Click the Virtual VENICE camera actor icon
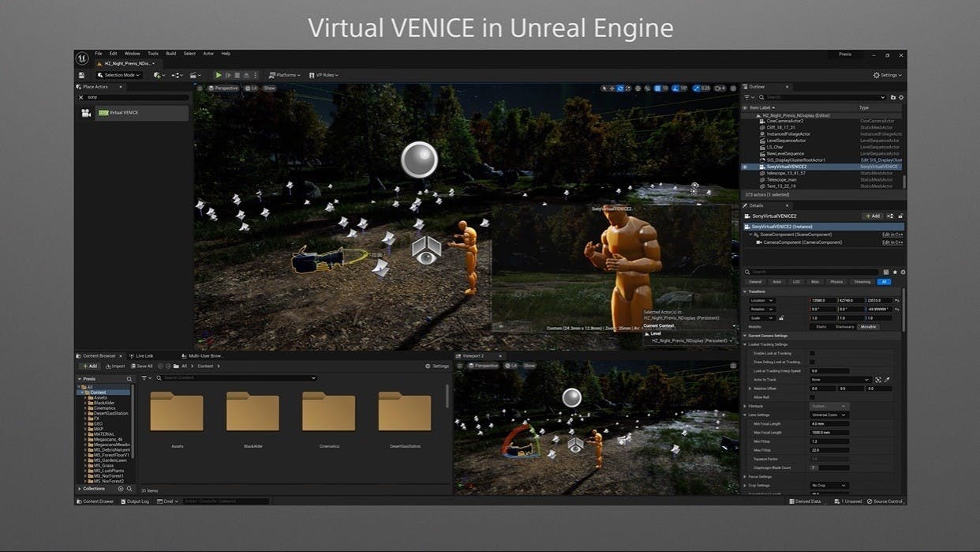Viewport: 980px width, 552px height. (x=86, y=113)
